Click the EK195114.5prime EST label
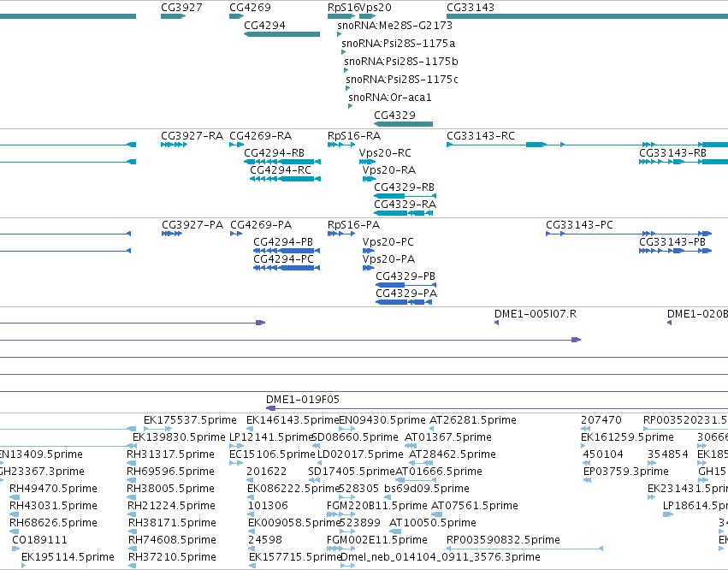The image size is (728, 570). pos(68,557)
